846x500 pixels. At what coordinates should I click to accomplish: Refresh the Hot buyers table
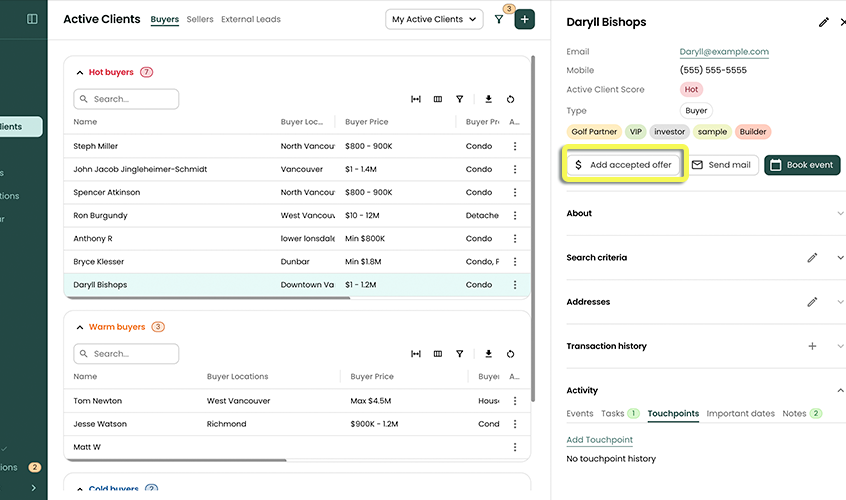click(511, 100)
